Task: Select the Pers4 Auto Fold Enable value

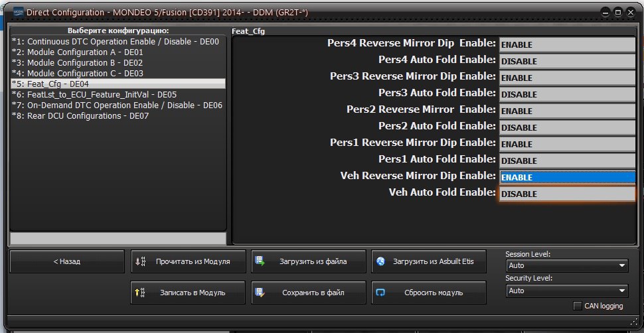Action: click(566, 61)
